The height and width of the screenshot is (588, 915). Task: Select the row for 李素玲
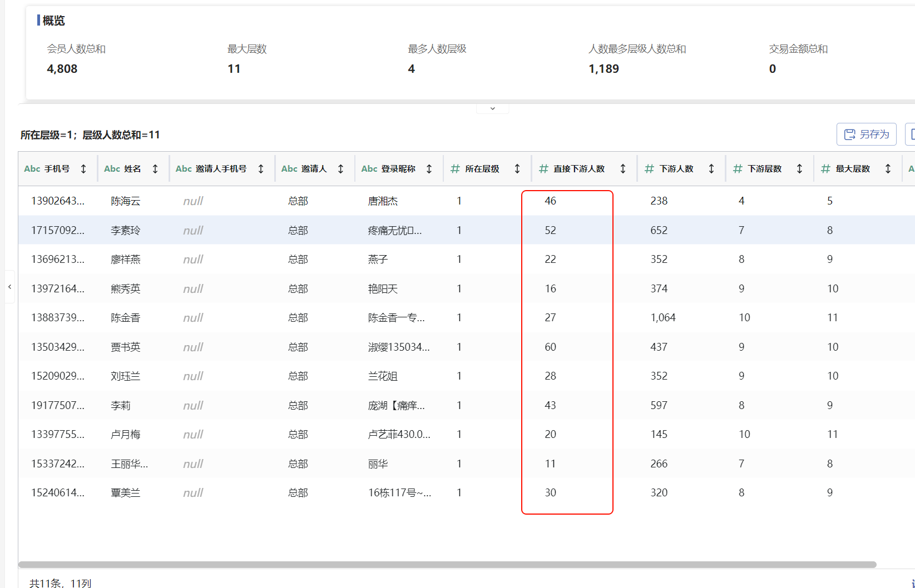466,230
